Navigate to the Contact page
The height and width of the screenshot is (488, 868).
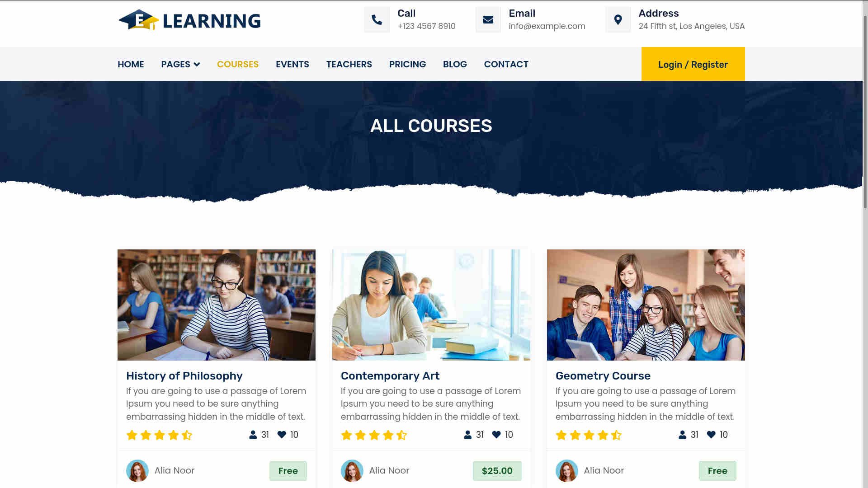pos(506,64)
